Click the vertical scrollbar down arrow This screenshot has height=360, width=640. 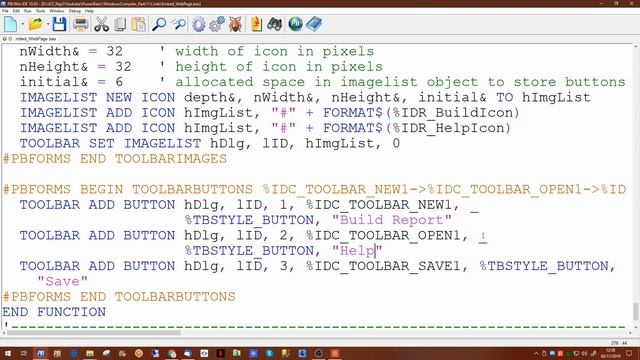636,327
